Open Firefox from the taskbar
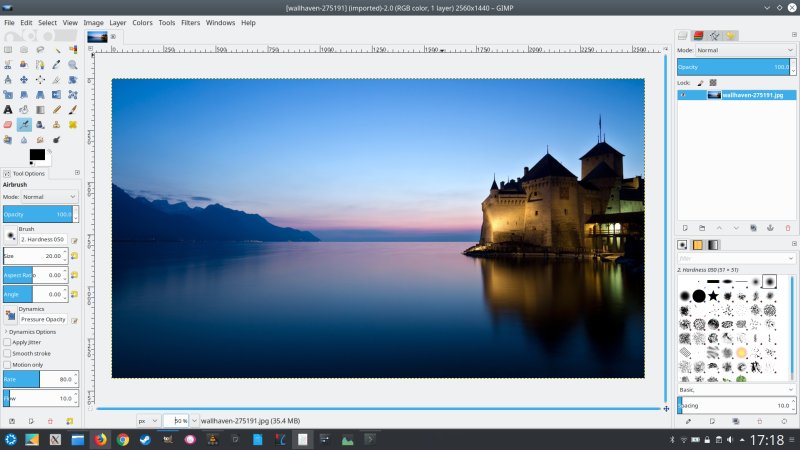 coord(101,439)
